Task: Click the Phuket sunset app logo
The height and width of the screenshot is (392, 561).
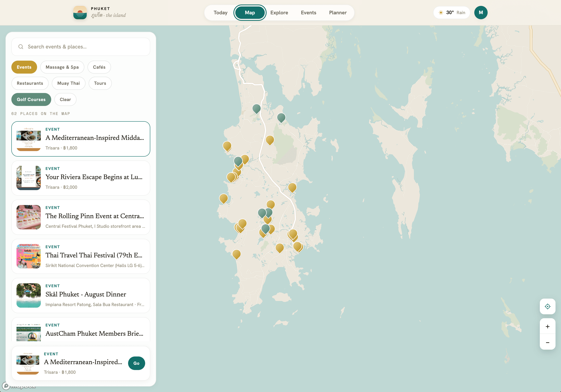Action: point(80,13)
